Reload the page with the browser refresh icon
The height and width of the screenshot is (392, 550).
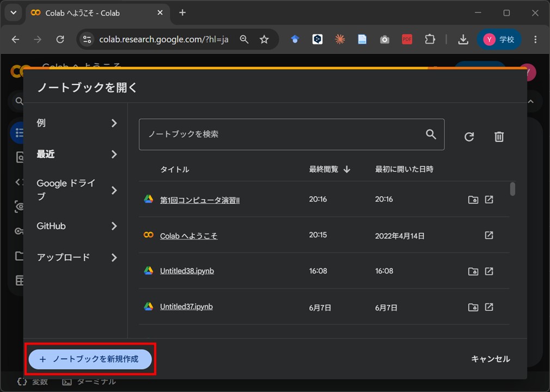coord(60,39)
